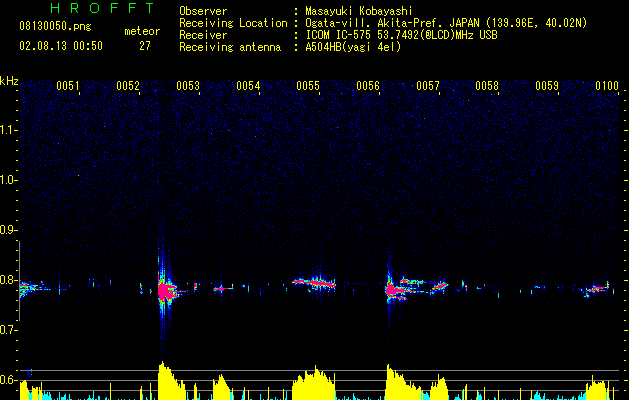Click the 0.8 kHz frequency label

(x=7, y=280)
